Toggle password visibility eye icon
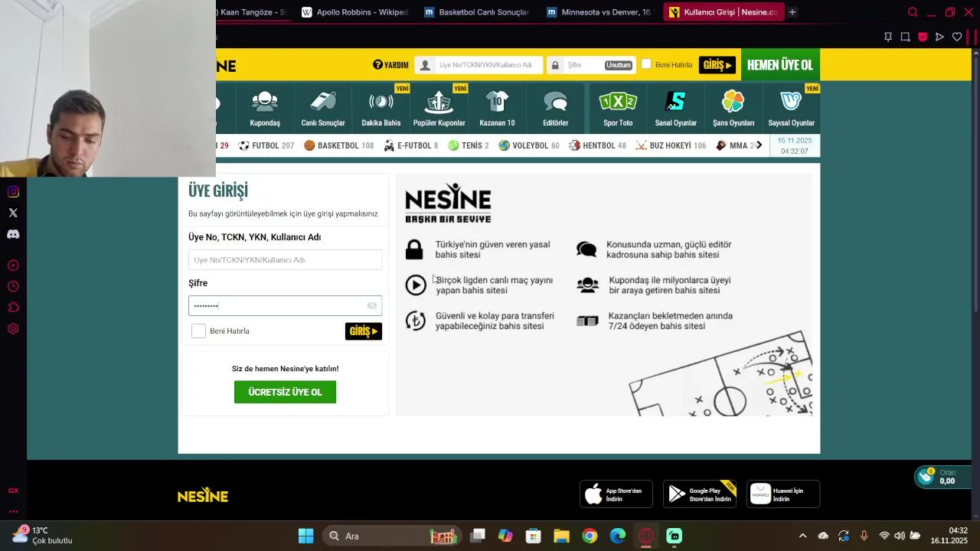 coord(372,306)
